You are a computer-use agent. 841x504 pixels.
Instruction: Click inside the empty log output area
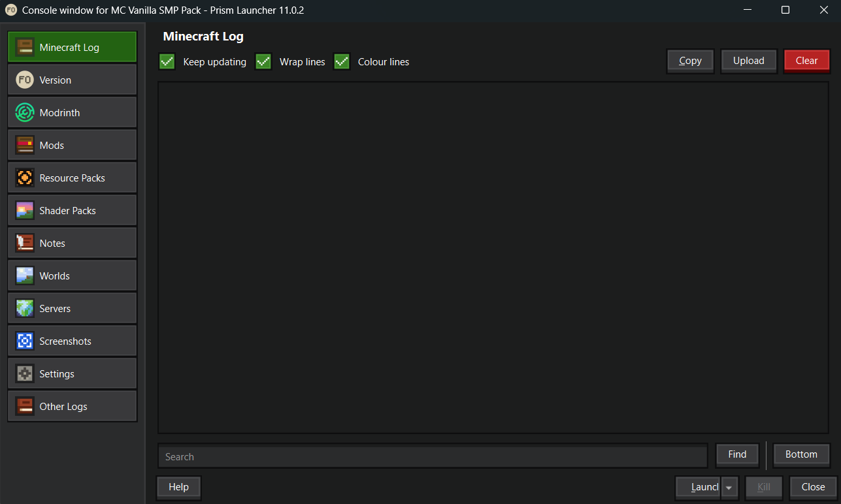[x=493, y=257]
